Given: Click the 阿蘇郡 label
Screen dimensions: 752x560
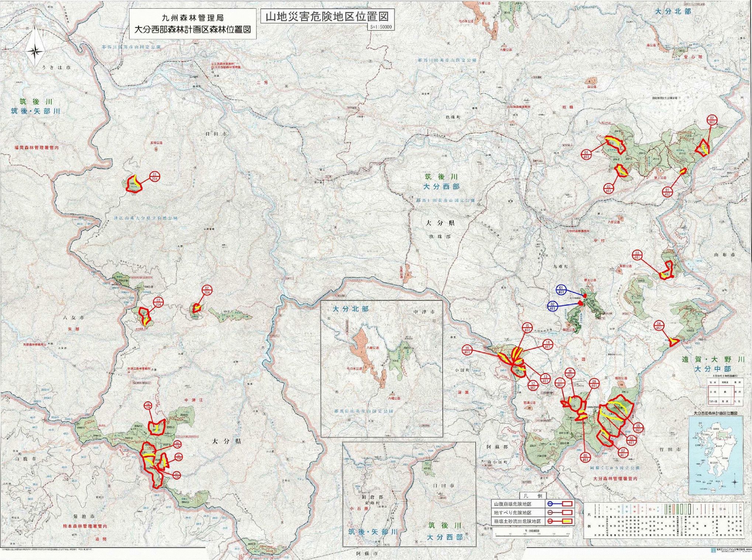Looking at the screenshot, I should 497,447.
